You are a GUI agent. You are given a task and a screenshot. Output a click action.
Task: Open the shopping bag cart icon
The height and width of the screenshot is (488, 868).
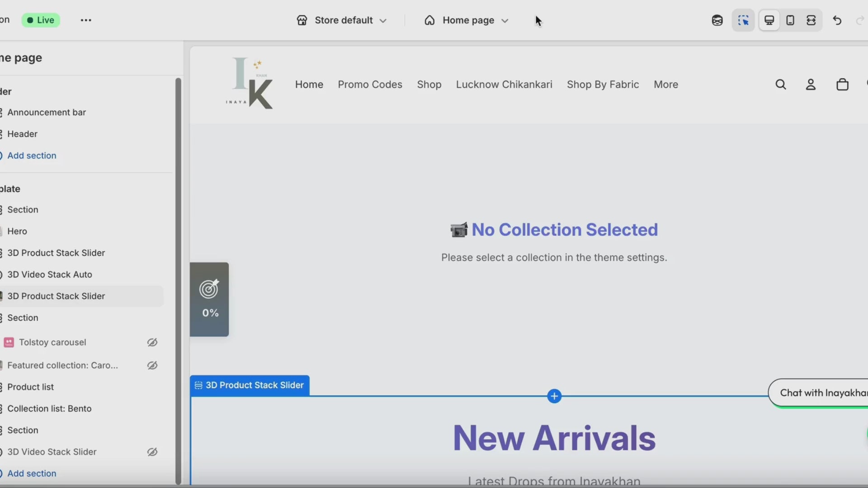[x=842, y=84]
